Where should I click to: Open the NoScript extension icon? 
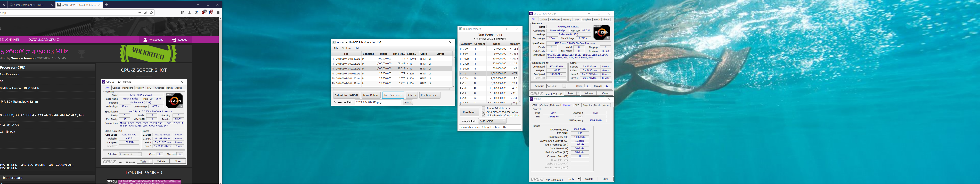[211, 12]
